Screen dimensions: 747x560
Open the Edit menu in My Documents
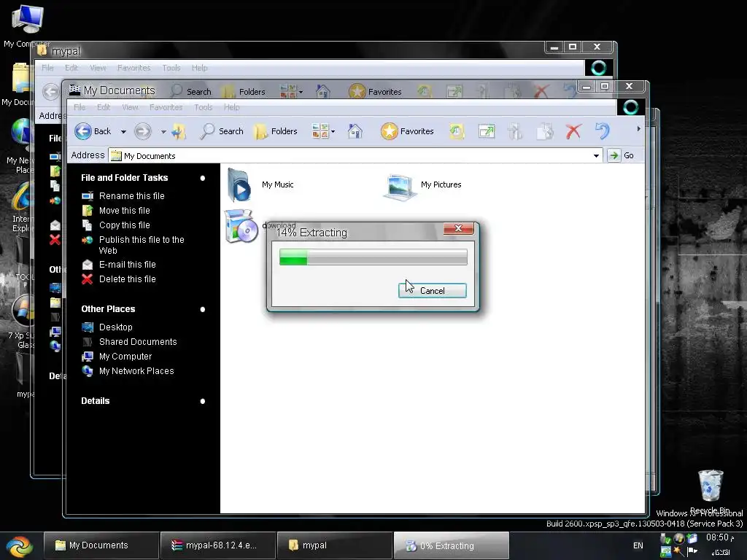click(104, 107)
